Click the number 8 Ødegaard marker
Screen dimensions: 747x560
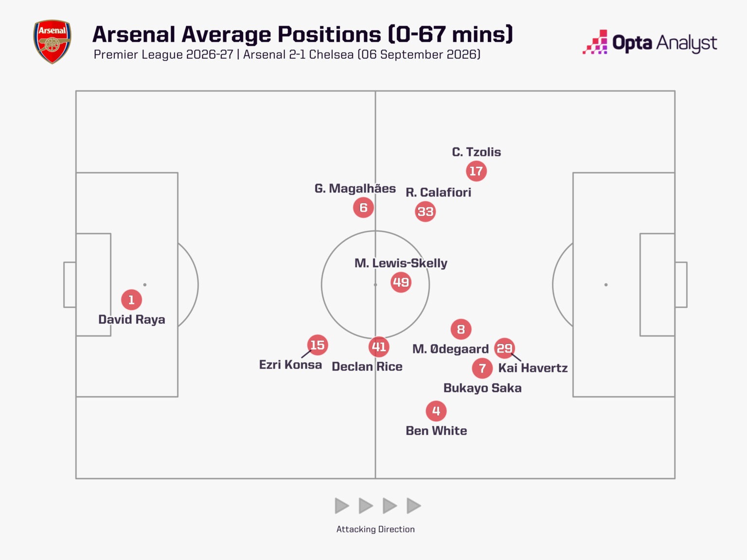click(x=461, y=329)
